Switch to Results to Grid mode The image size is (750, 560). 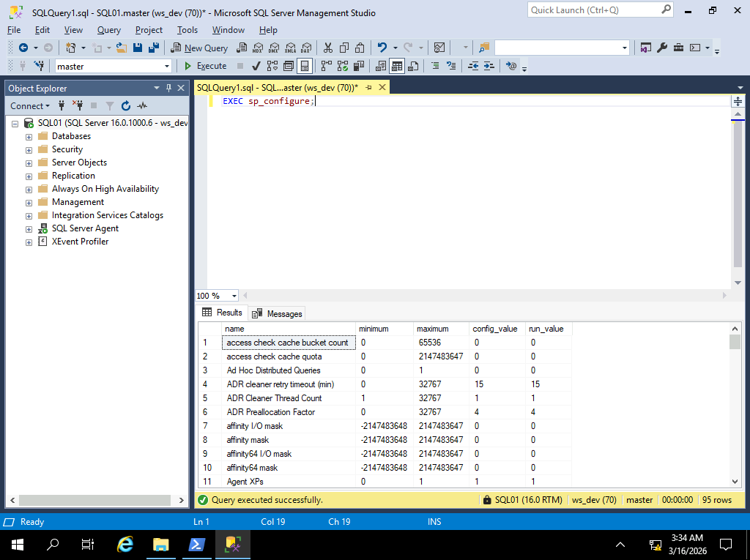coord(397,66)
